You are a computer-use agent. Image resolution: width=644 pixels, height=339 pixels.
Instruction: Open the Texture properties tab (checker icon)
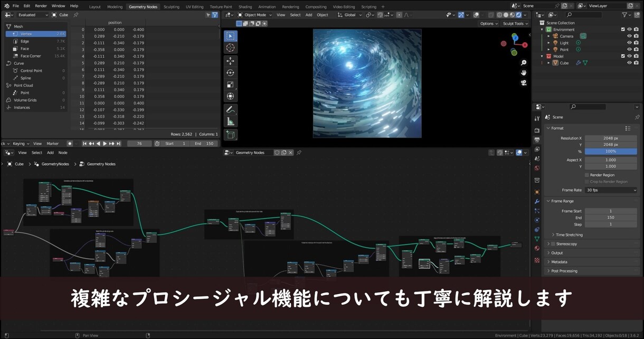coord(537,260)
